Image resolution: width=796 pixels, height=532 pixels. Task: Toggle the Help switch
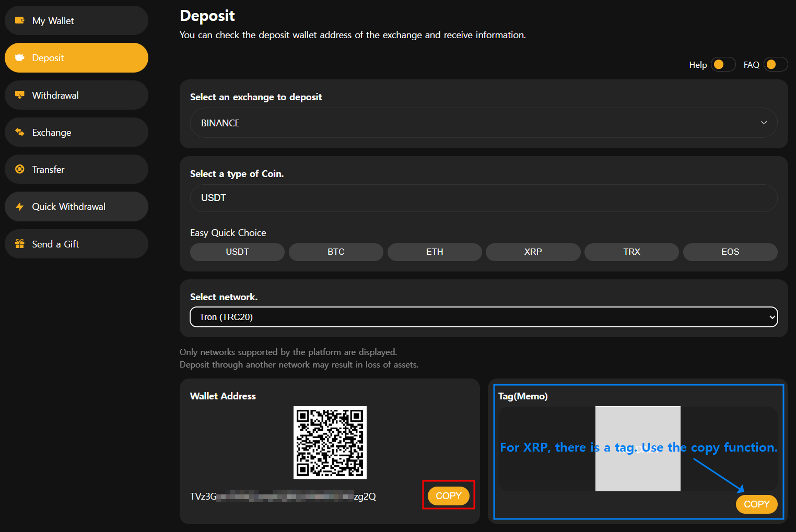[723, 64]
